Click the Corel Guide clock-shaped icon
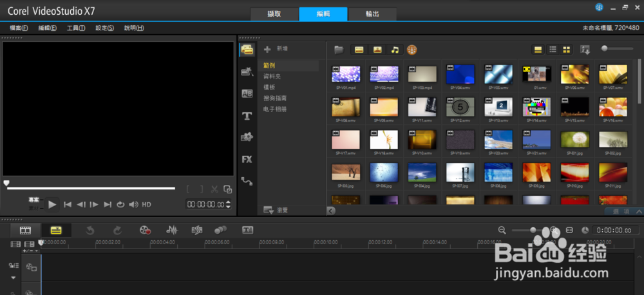Screen dimensions: 644x295 point(412,50)
